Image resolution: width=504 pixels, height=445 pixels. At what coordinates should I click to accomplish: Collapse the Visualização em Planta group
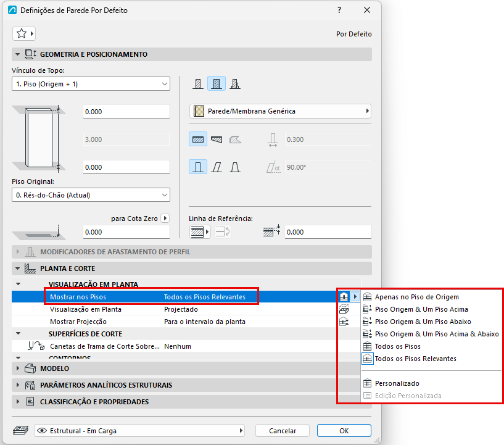point(19,284)
